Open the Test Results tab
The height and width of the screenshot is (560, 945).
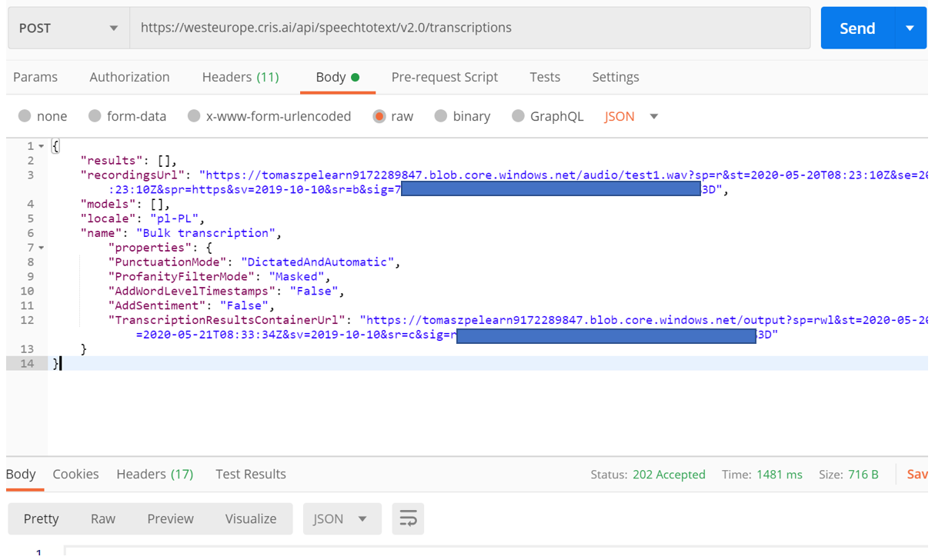pos(251,474)
